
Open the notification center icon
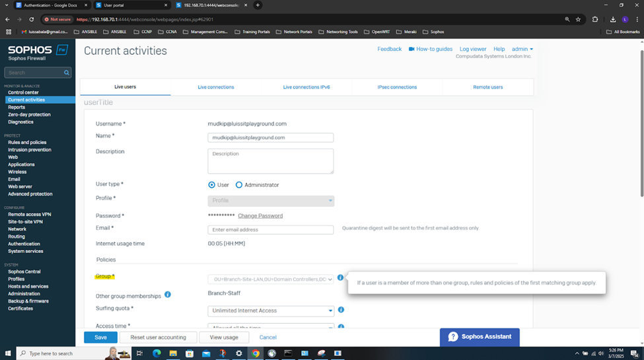(635, 353)
